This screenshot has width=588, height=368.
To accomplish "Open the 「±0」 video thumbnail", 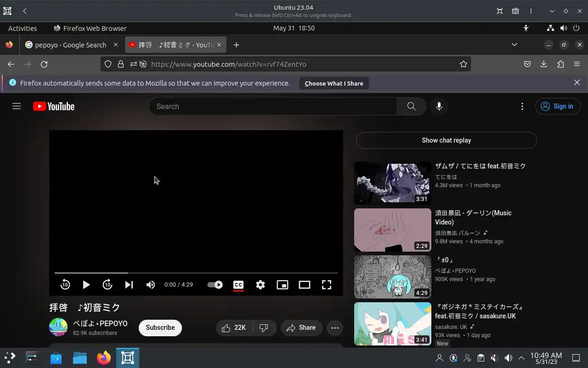I will (x=392, y=276).
